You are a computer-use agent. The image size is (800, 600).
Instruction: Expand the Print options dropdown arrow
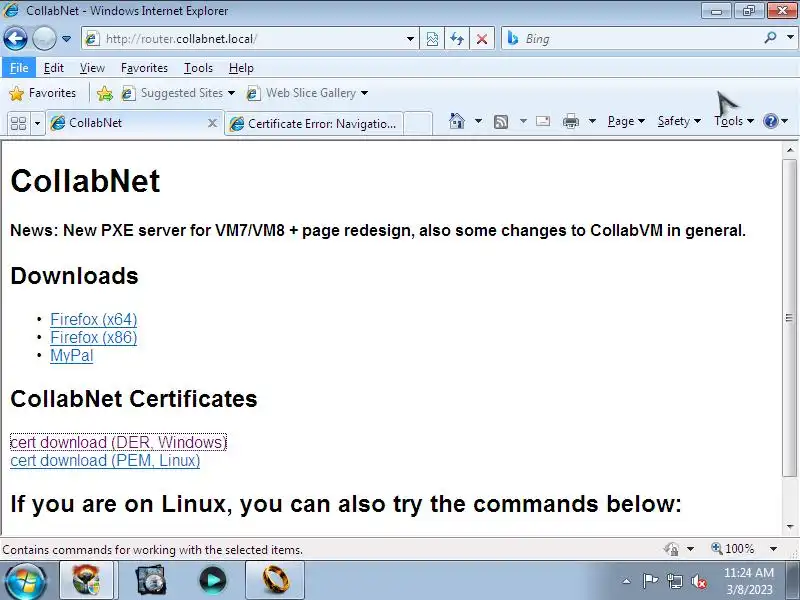point(592,121)
